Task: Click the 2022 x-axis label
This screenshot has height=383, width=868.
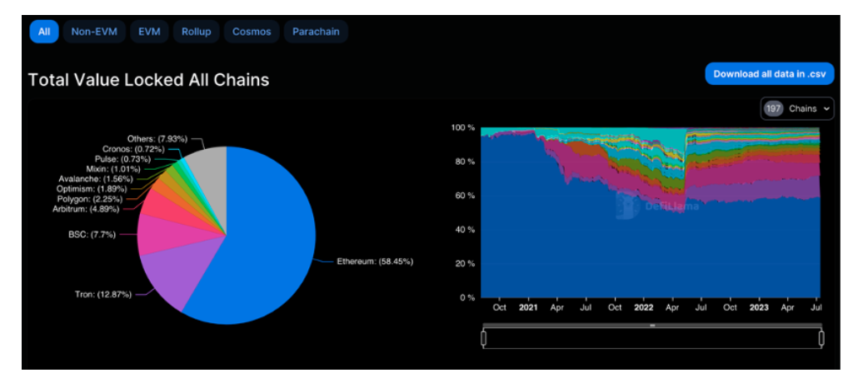Action: (644, 308)
